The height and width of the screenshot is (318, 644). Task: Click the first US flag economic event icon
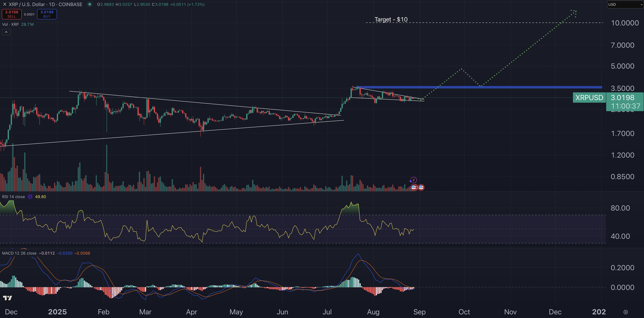click(414, 187)
